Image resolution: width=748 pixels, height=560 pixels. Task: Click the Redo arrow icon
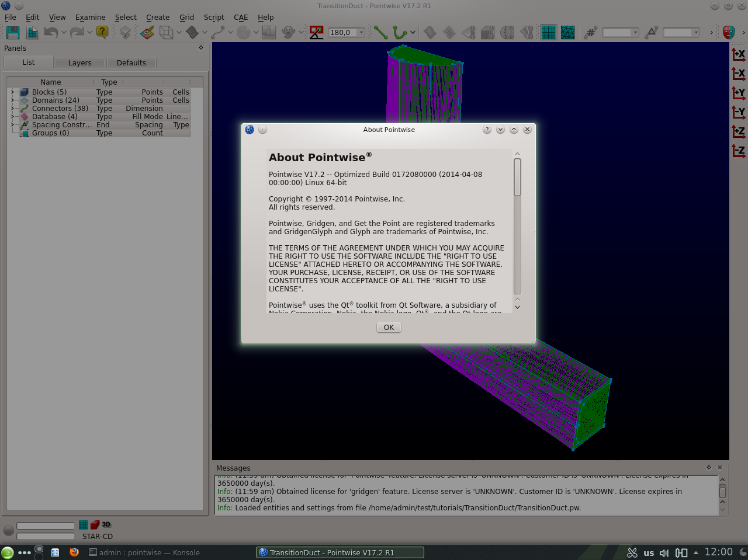[x=77, y=33]
